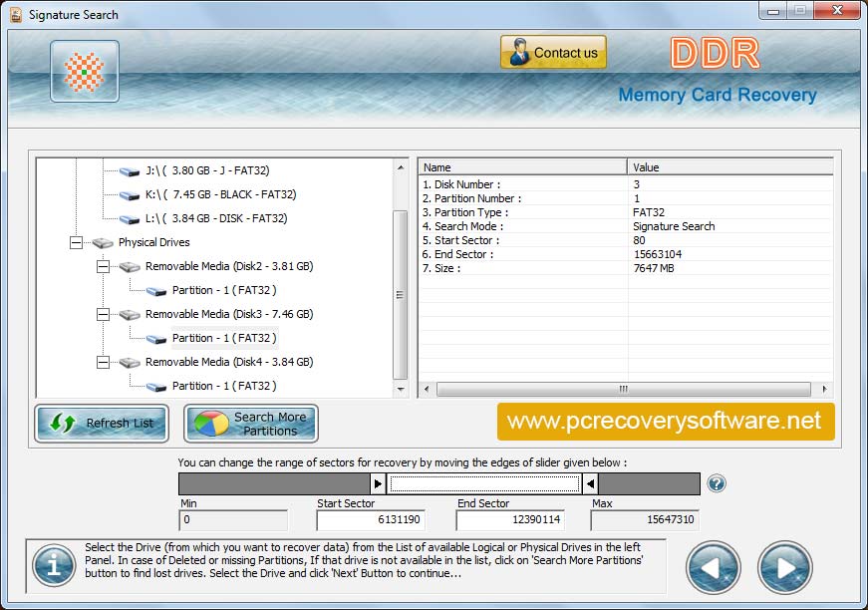Click the Disk3 removable media icon
The height and width of the screenshot is (610, 868).
[x=130, y=315]
